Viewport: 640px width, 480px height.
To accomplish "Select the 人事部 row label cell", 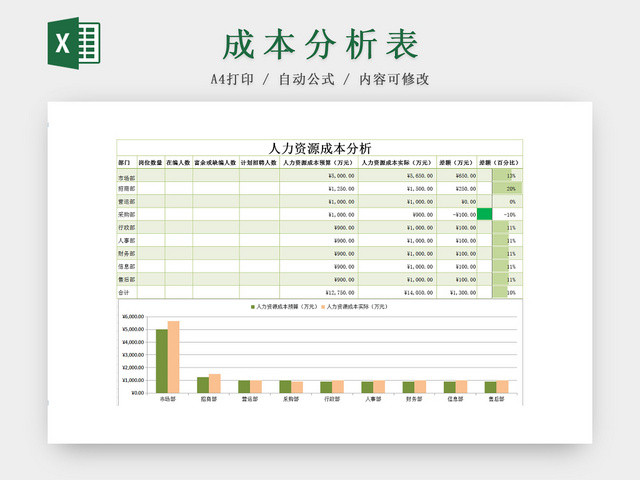I will click(x=127, y=240).
